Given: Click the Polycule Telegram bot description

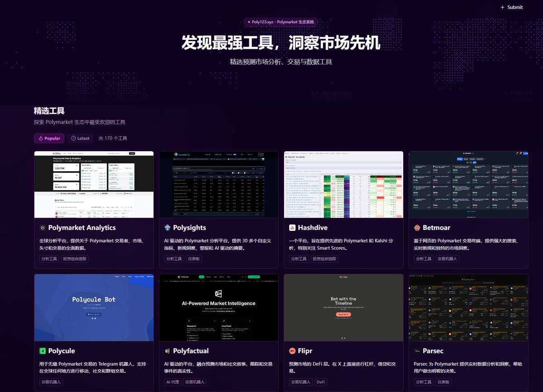Looking at the screenshot, I should [92, 368].
